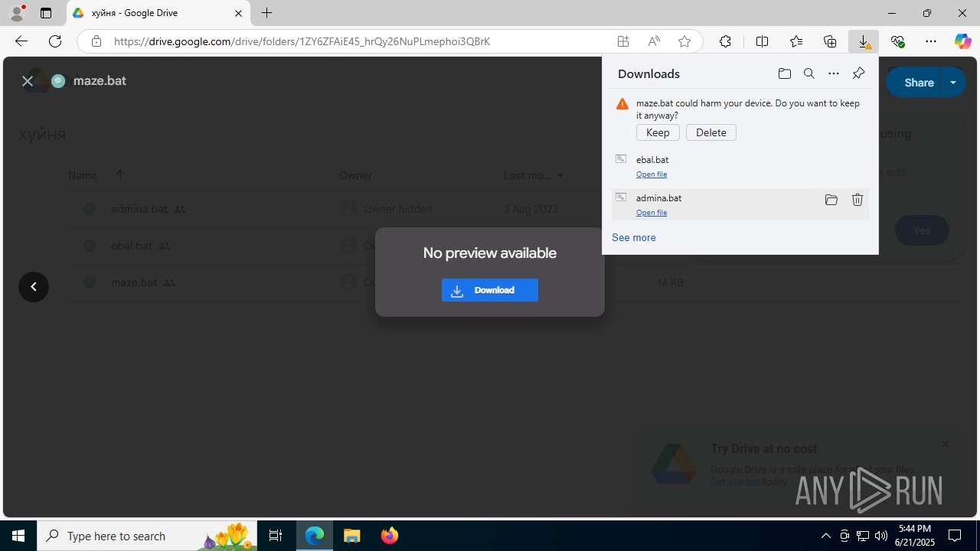Close the Google Drive tab
Screen dimensions: 980x551
(238, 13)
